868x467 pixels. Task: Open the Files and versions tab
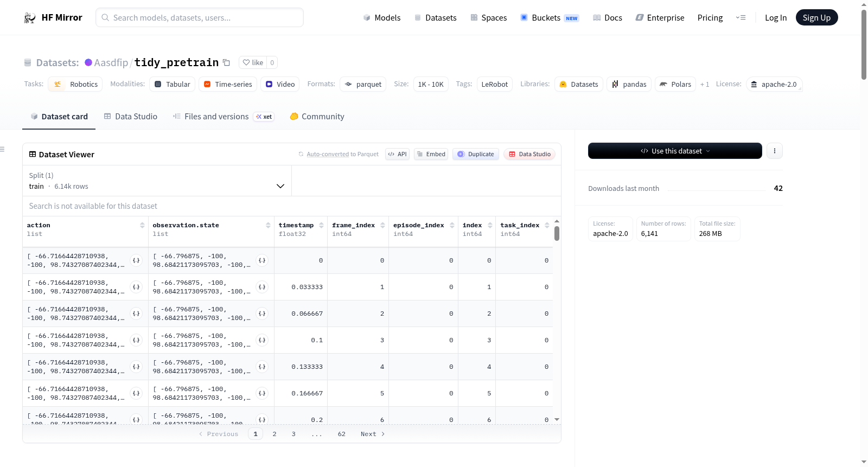(x=224, y=116)
